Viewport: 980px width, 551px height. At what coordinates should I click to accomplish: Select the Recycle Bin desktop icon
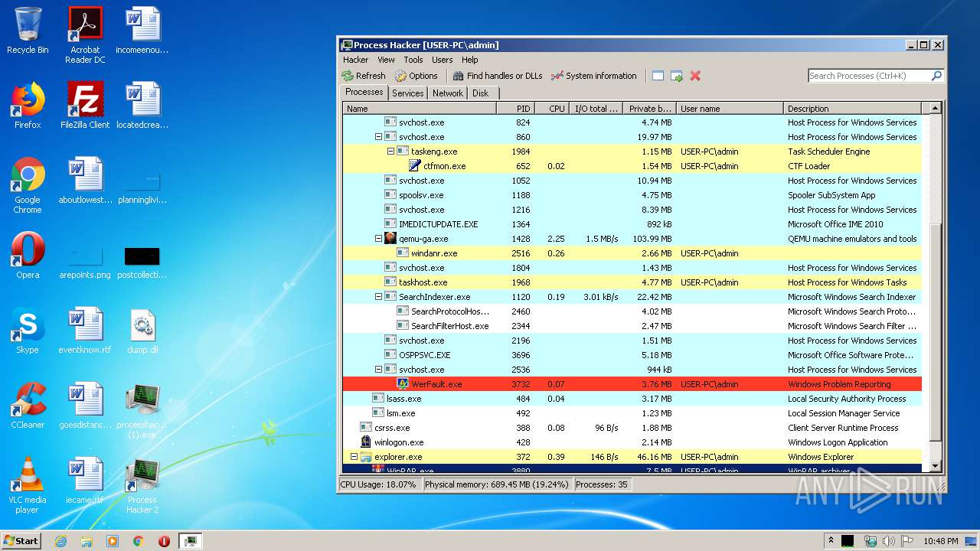tap(28, 31)
